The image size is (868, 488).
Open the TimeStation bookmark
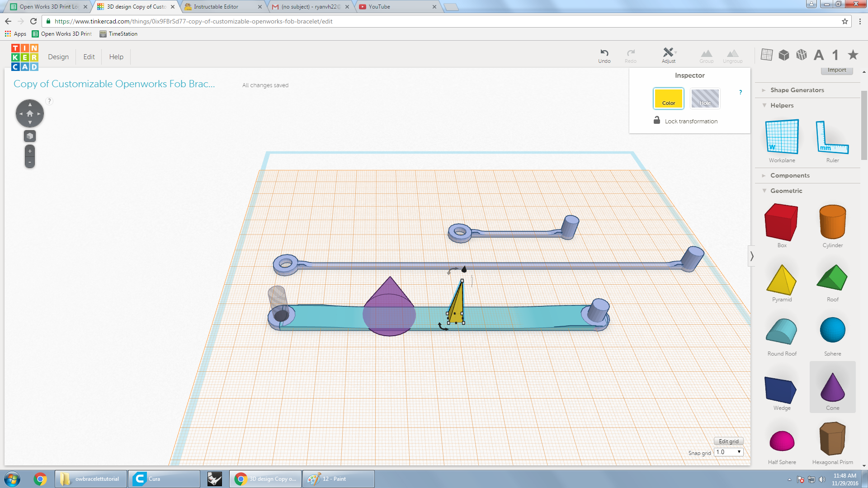click(118, 34)
